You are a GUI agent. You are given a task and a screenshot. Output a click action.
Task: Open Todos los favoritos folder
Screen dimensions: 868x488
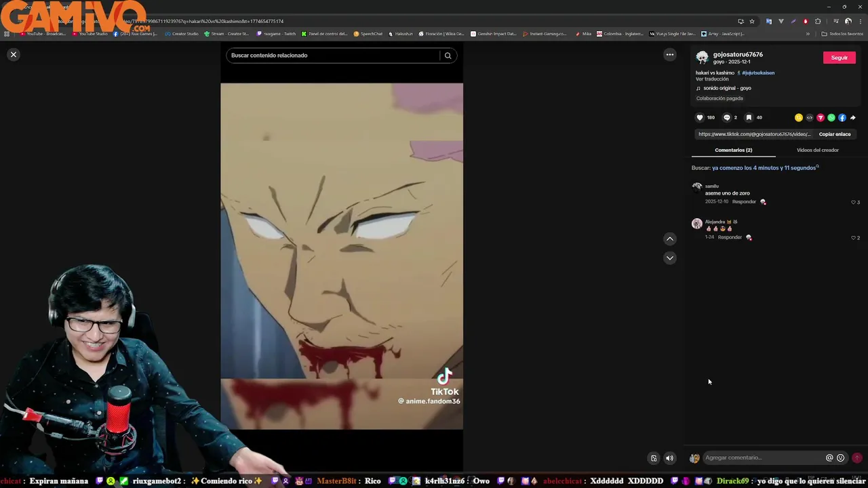(842, 33)
